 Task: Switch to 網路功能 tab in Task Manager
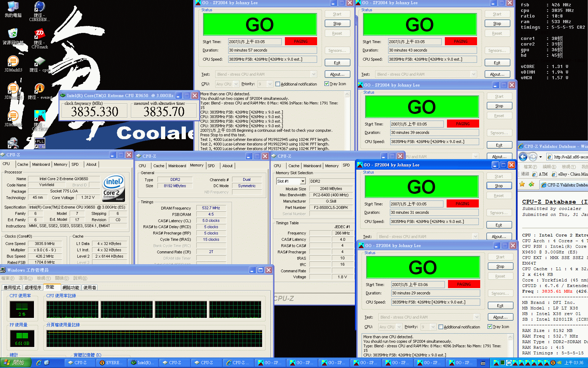coord(71,287)
